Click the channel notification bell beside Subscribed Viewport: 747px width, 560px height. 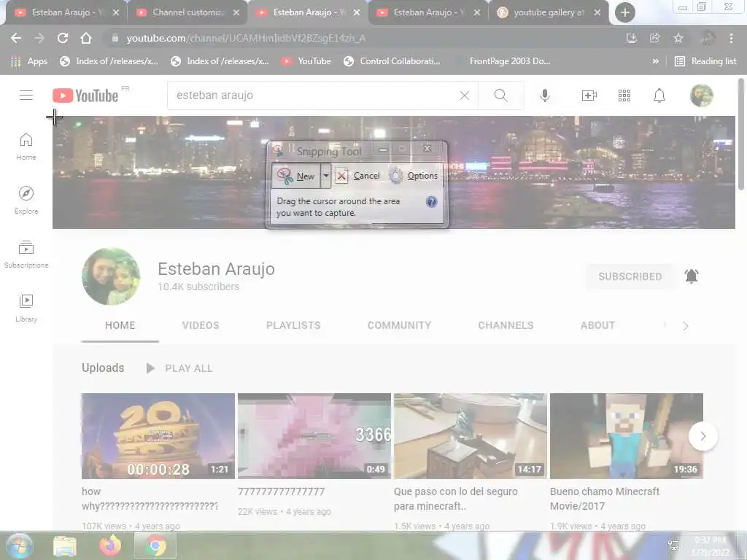tap(692, 276)
